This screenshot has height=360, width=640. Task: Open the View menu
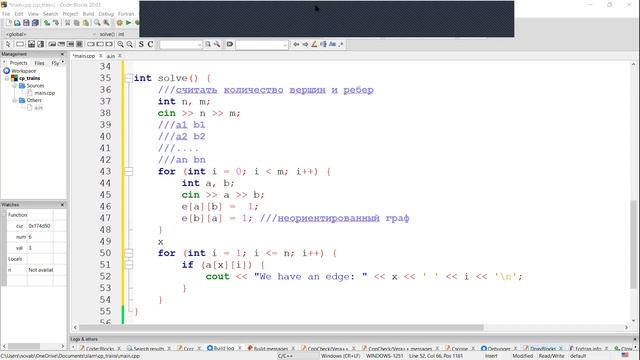pos(33,14)
